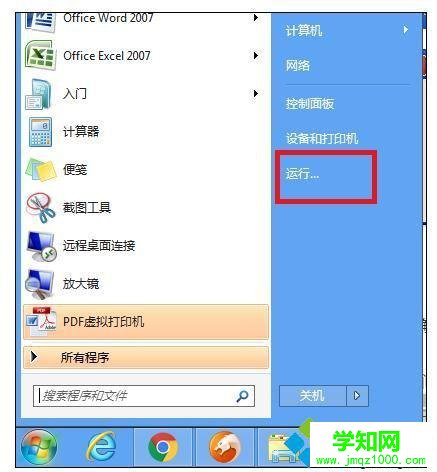Viewport: 437px width, 472px height.
Task: Click the search magnifier icon
Action: point(242,396)
